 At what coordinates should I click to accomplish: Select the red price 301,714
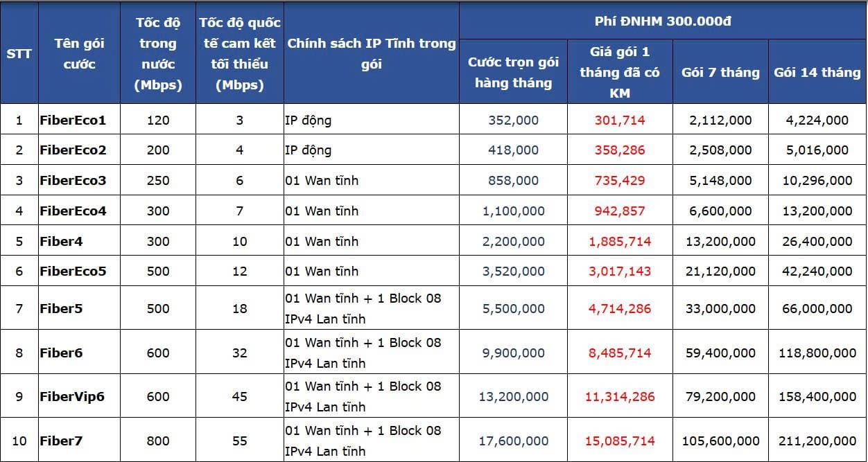coord(620,120)
